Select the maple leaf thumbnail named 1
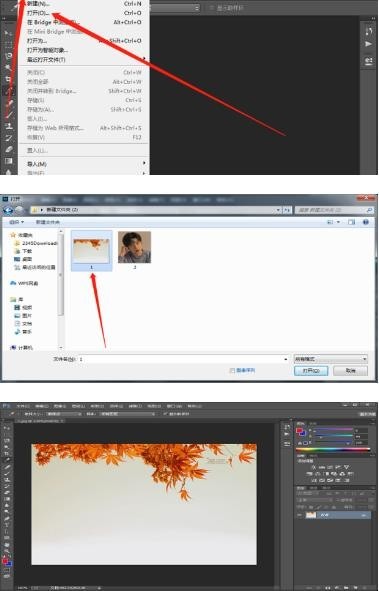This screenshot has height=591, width=379. click(x=92, y=251)
